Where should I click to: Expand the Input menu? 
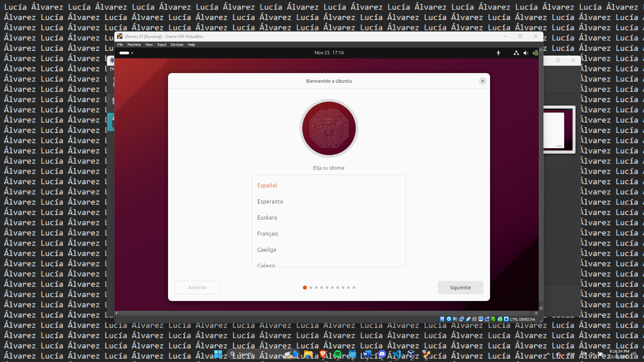(162, 45)
